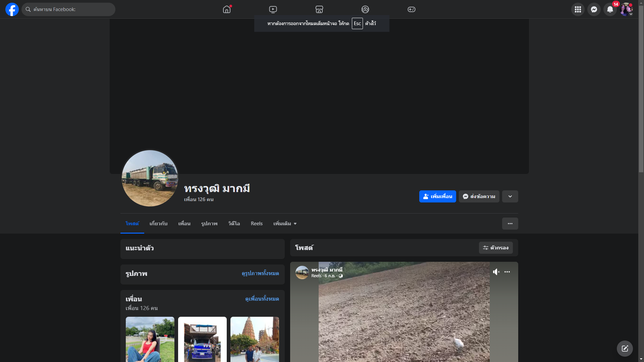Switch to the Reels tab
Image resolution: width=644 pixels, height=362 pixels.
257,224
